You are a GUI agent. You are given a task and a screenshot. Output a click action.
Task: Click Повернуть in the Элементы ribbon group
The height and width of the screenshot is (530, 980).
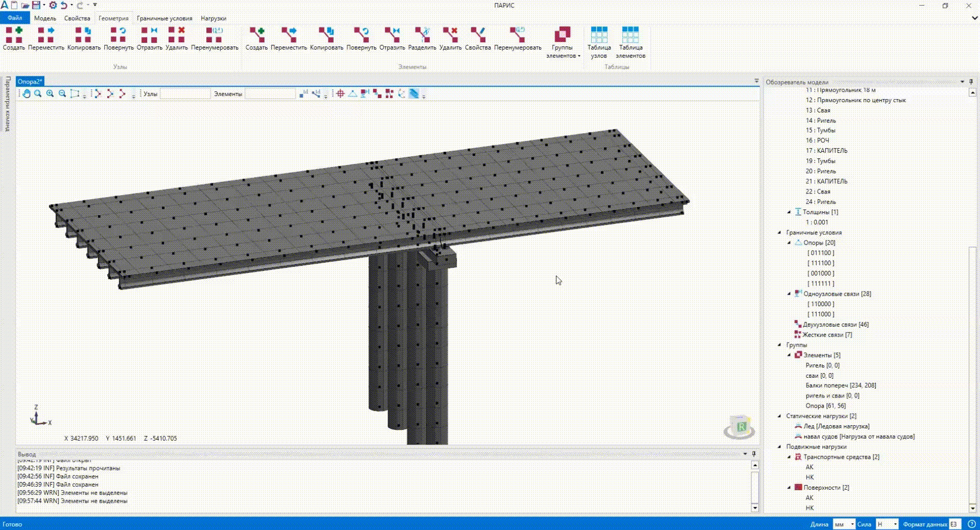pyautogui.click(x=361, y=39)
